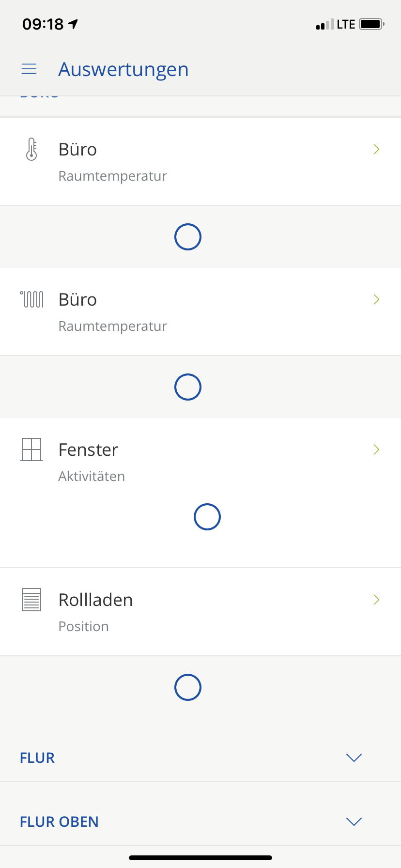Open the hamburger menu

(29, 69)
